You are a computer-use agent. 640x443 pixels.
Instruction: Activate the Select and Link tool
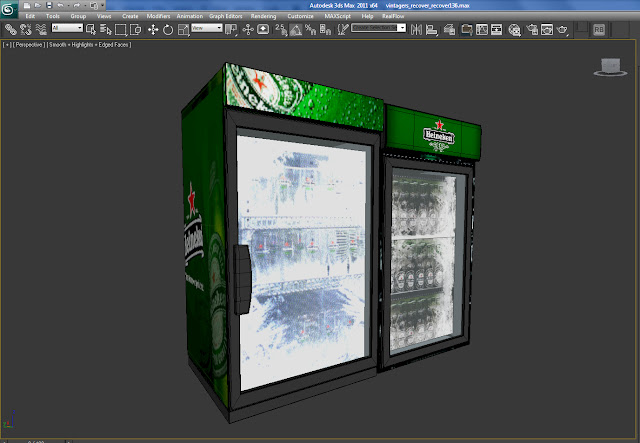pyautogui.click(x=11, y=29)
